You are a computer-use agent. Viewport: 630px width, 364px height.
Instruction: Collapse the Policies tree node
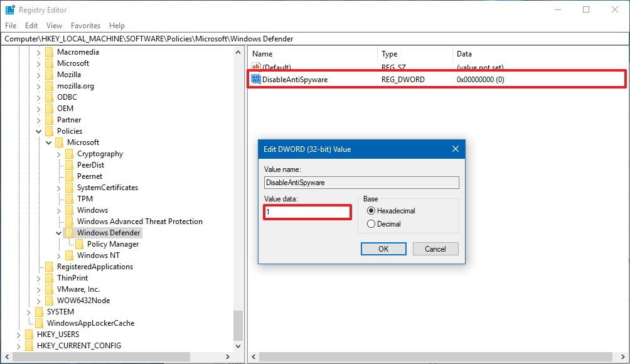pos(38,131)
